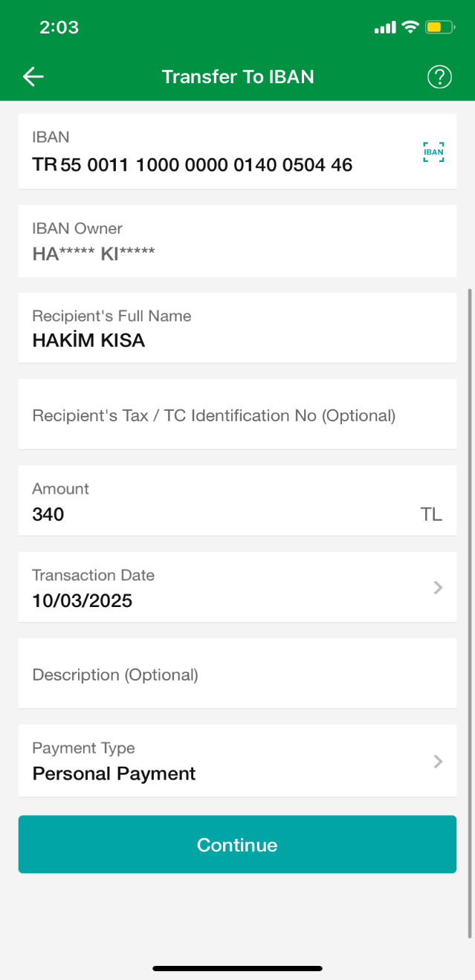Tap the IBAN scan icon
The height and width of the screenshot is (980, 475).
pos(433,152)
